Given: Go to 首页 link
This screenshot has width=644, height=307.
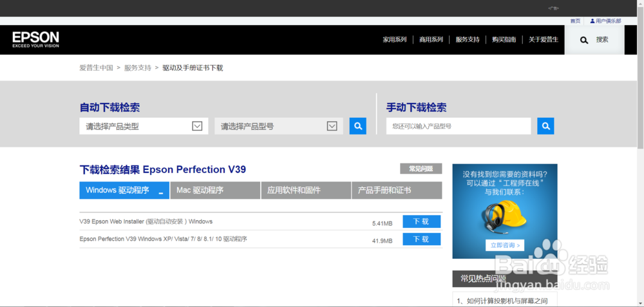Looking at the screenshot, I should click(x=575, y=21).
